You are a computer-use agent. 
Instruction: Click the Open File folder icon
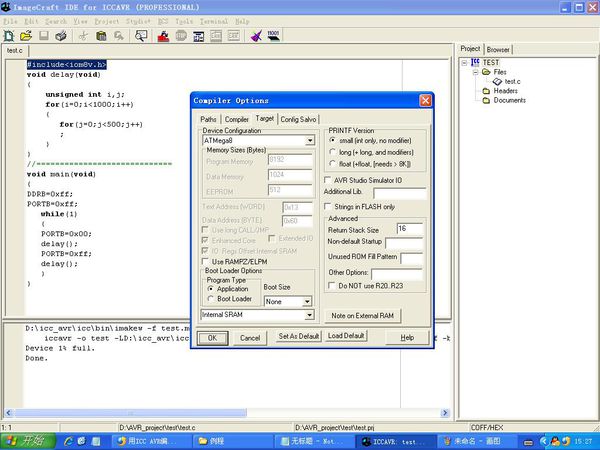coord(27,36)
